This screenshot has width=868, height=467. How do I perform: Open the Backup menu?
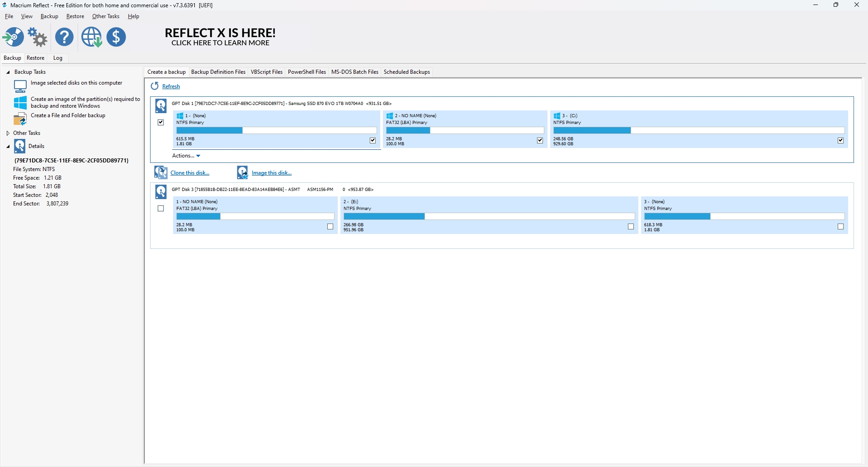49,16
